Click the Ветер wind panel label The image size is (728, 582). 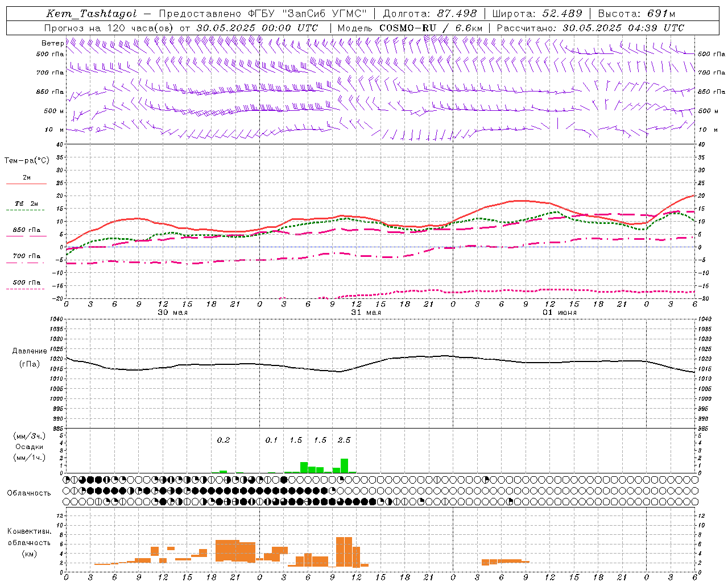[x=52, y=43]
